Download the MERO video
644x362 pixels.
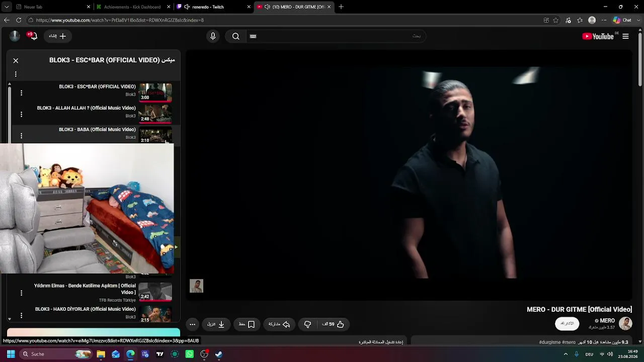point(216,324)
